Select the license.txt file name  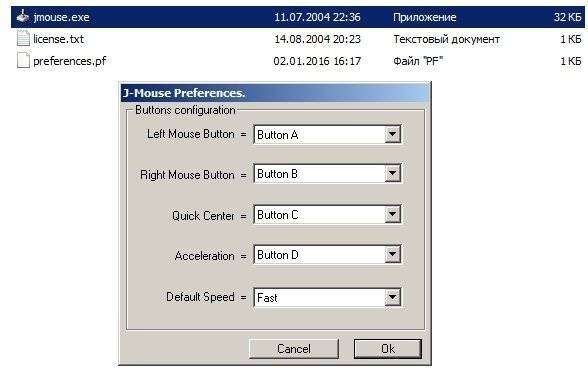(58, 39)
